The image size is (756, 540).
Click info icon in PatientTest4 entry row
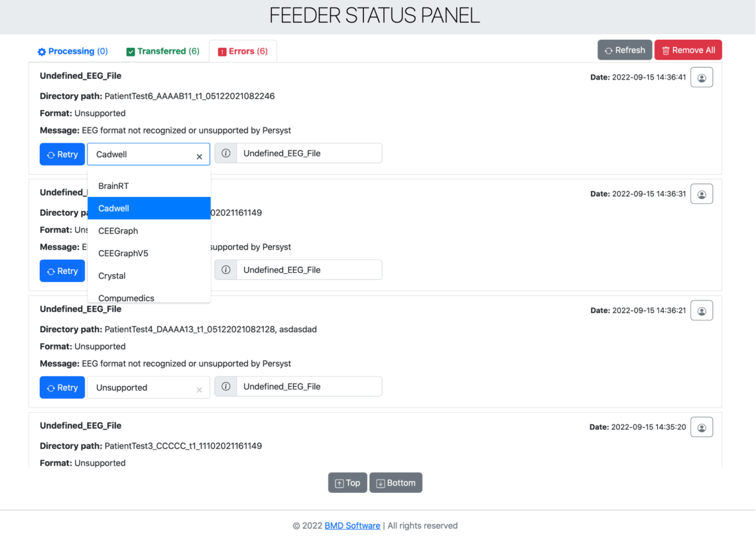(225, 387)
